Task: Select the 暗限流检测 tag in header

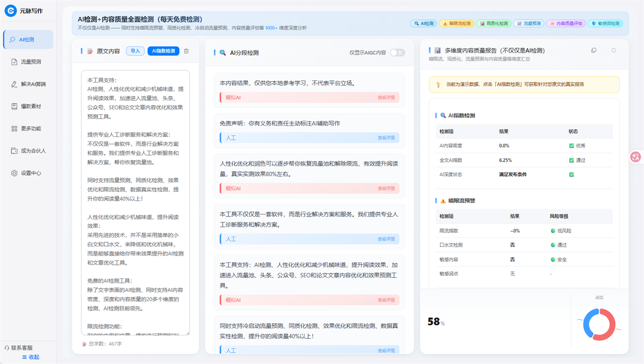Action: pyautogui.click(x=456, y=23)
